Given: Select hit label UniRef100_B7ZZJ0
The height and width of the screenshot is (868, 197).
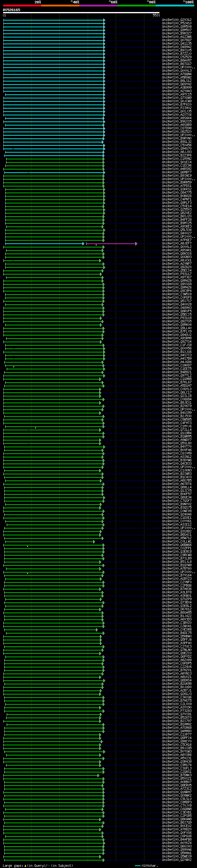Looking at the screenshot, I should [177, 54].
